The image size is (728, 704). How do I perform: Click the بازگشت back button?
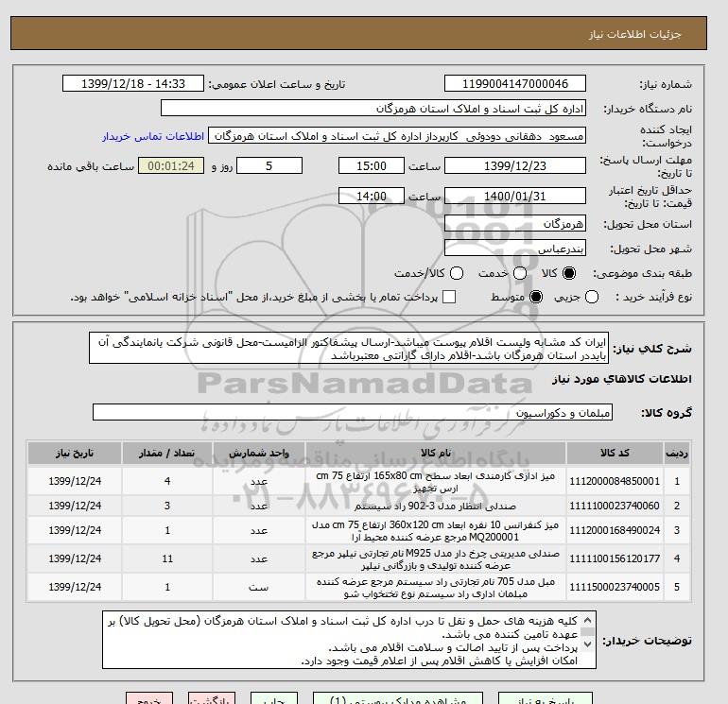212,698
